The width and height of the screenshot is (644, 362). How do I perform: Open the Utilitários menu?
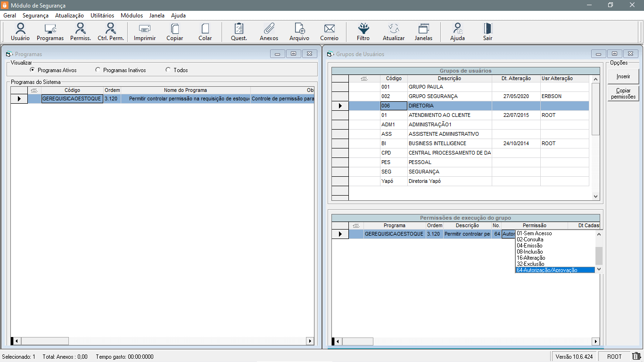click(102, 16)
